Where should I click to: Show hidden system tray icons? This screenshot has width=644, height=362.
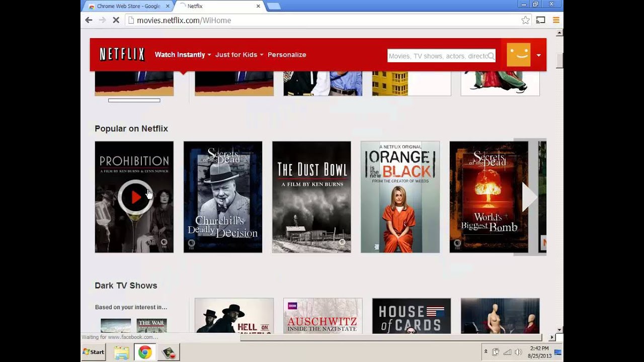coord(486,352)
